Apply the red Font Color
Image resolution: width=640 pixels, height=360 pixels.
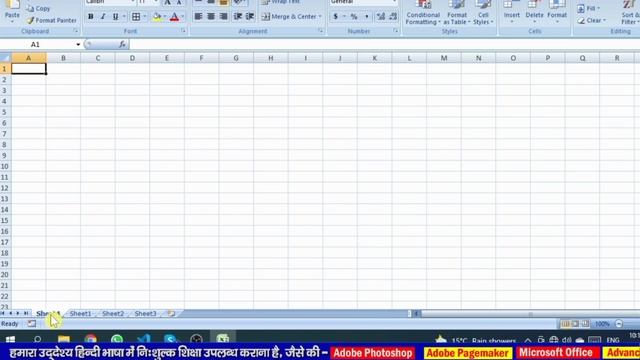coord(174,17)
